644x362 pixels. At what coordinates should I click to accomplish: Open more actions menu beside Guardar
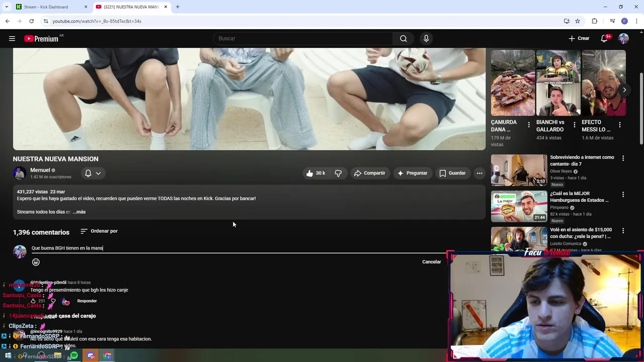pyautogui.click(x=479, y=173)
